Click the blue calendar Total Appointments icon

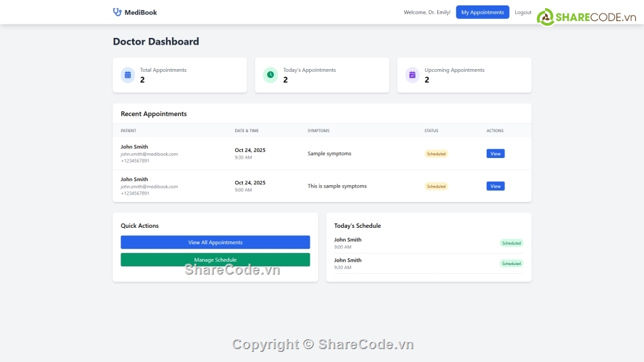point(127,75)
